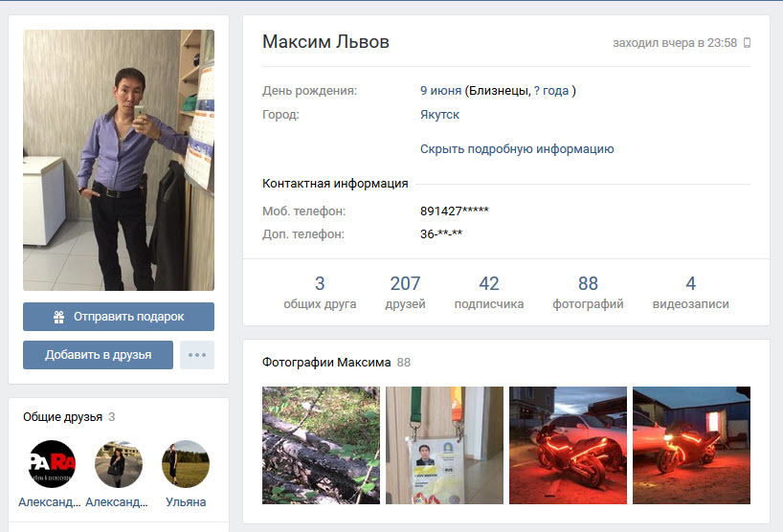The width and height of the screenshot is (783, 532).
Task: Open second Александр friend avatar
Action: [x=119, y=464]
